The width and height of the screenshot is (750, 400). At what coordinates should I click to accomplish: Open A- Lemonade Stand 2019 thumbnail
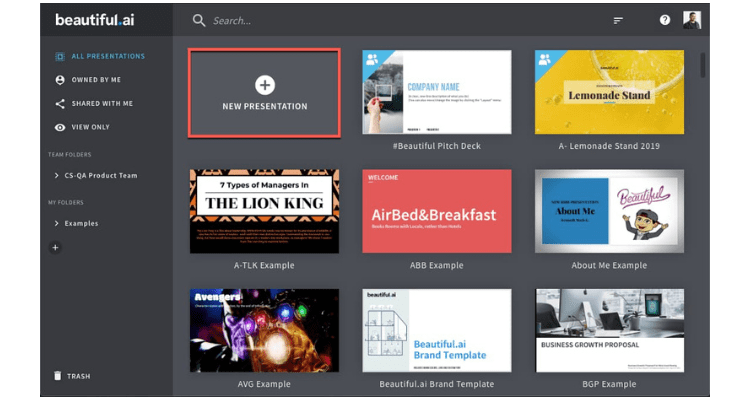tap(609, 92)
